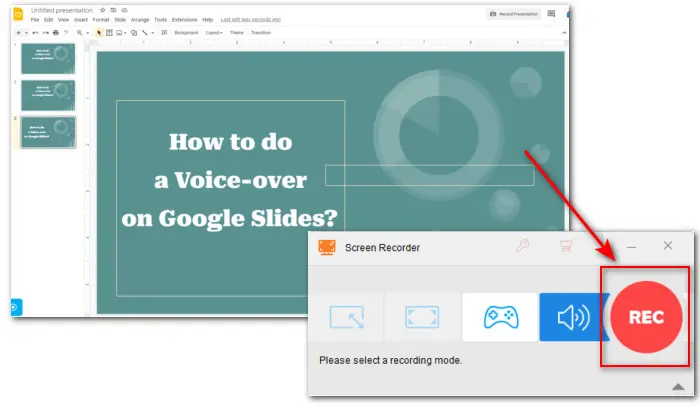Viewport: 700px width, 407px height.
Task: Check the cloud document status icon
Action: click(125, 10)
